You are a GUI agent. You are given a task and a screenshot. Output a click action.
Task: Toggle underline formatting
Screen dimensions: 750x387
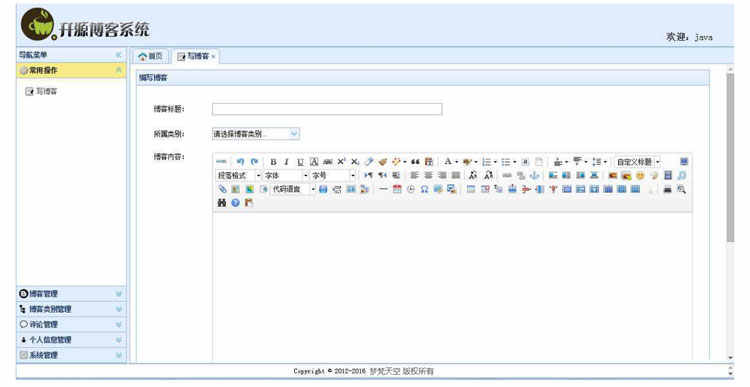point(300,162)
